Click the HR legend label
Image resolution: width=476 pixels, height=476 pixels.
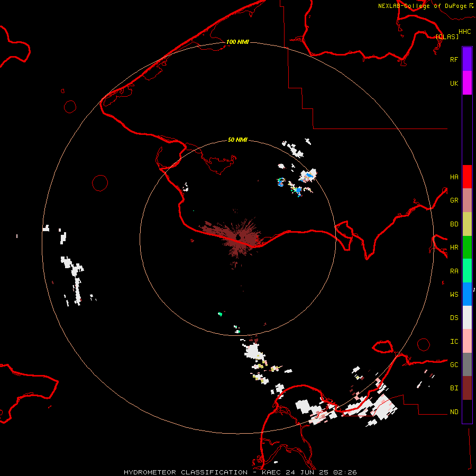pos(454,248)
